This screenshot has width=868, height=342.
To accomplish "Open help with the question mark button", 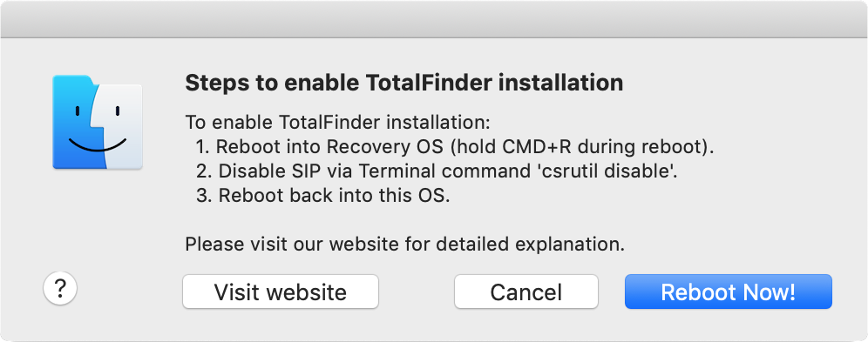I will pyautogui.click(x=60, y=288).
